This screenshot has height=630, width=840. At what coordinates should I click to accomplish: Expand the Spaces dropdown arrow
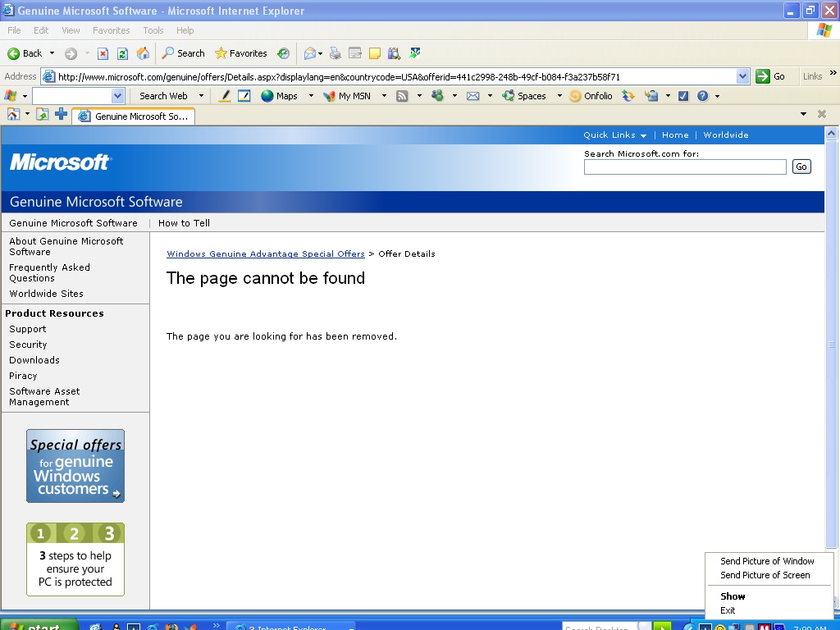[x=559, y=96]
